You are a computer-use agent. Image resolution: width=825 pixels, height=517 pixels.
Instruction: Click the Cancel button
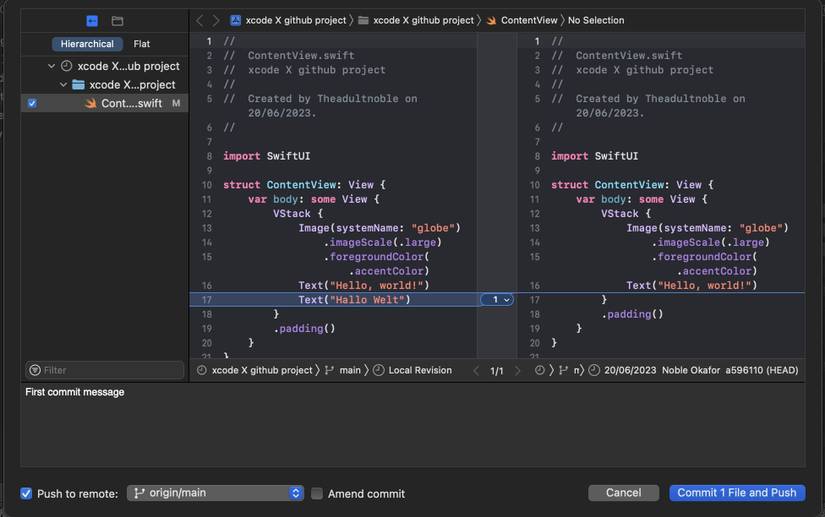click(x=623, y=493)
